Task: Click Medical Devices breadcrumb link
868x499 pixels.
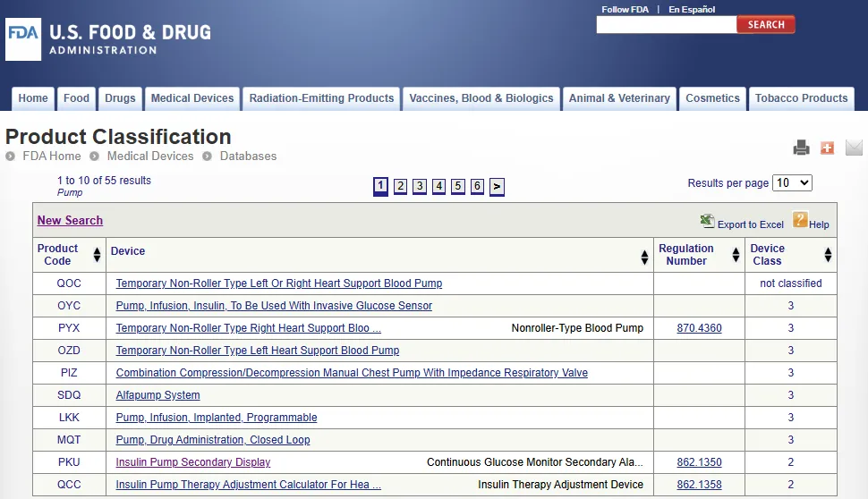Action: (x=150, y=156)
